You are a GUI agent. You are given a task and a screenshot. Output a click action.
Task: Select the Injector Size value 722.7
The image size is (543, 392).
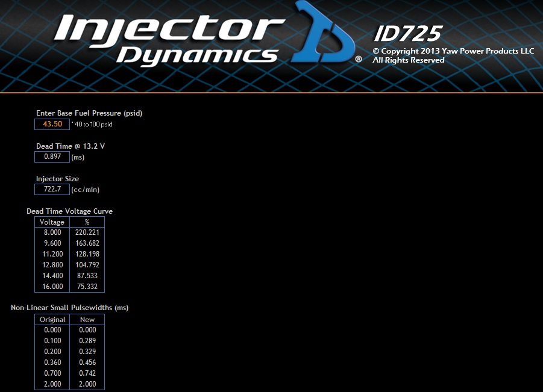pos(52,189)
